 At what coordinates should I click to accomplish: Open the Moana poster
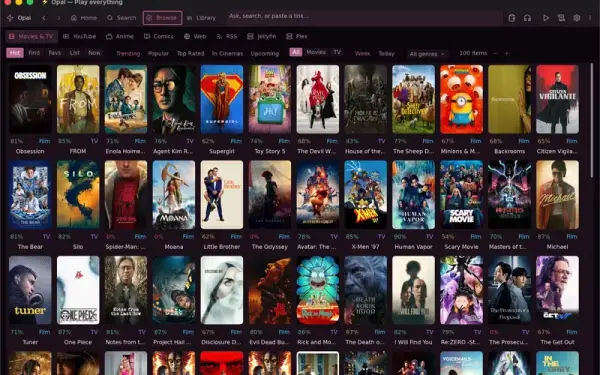coord(174,194)
